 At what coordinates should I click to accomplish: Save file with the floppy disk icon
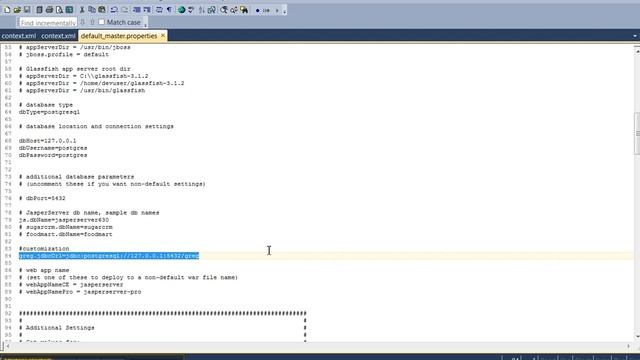click(27, 9)
